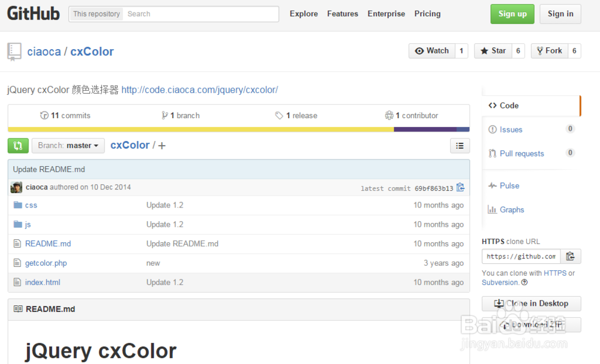Toggle Watch on the repository
Image resolution: width=600 pixels, height=364 pixels.
(431, 50)
